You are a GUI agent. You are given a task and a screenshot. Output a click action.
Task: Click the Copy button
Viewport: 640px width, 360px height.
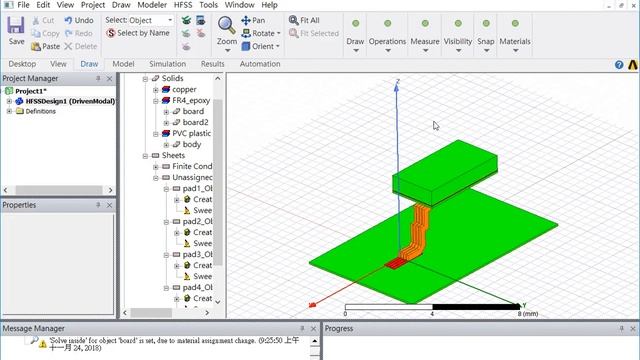[45, 33]
